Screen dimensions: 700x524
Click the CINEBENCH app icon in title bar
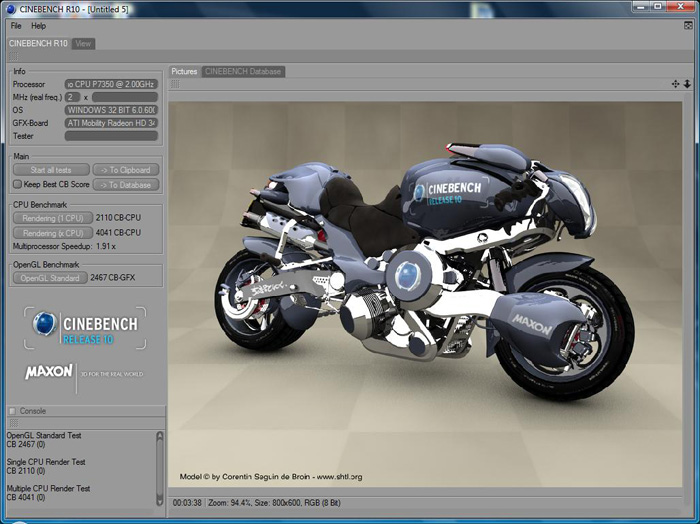(x=11, y=9)
